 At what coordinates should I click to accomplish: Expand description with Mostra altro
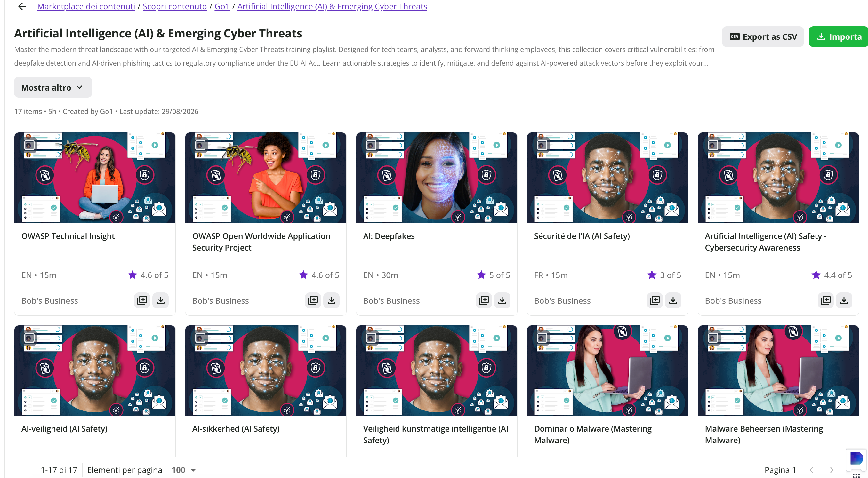click(x=53, y=87)
